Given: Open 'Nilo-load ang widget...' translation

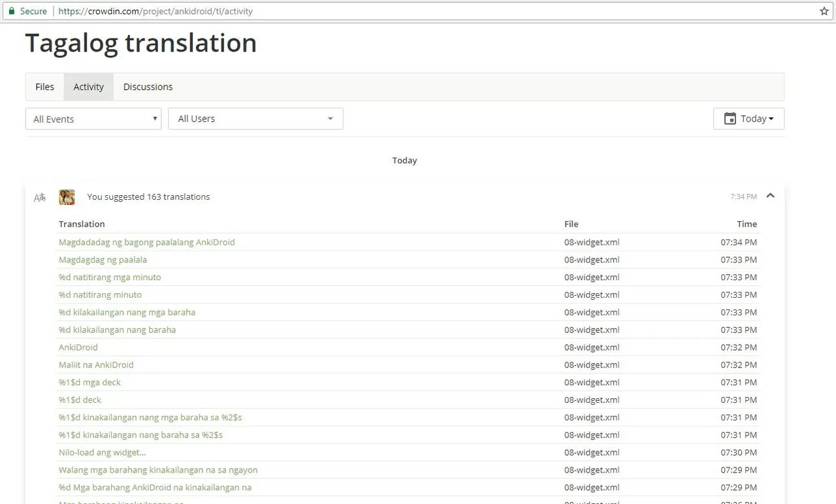Looking at the screenshot, I should click(x=103, y=452).
